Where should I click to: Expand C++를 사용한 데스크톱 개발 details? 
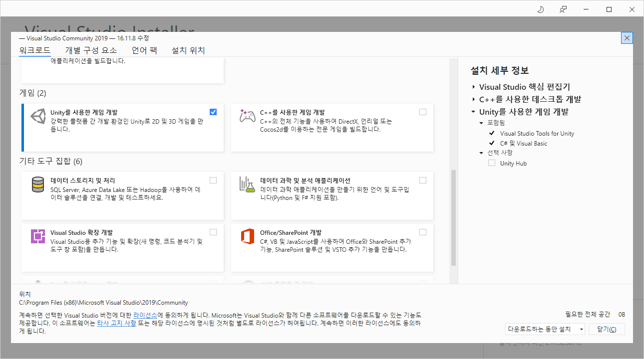(473, 99)
